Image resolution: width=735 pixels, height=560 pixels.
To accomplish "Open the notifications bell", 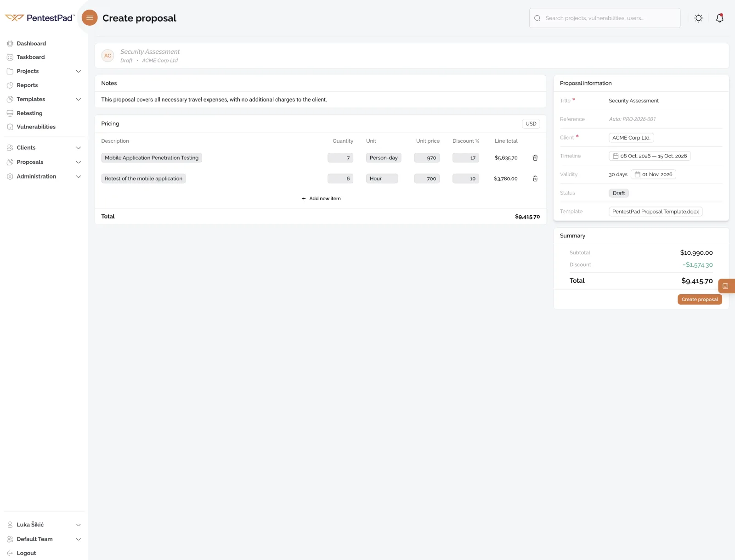I will tap(720, 18).
